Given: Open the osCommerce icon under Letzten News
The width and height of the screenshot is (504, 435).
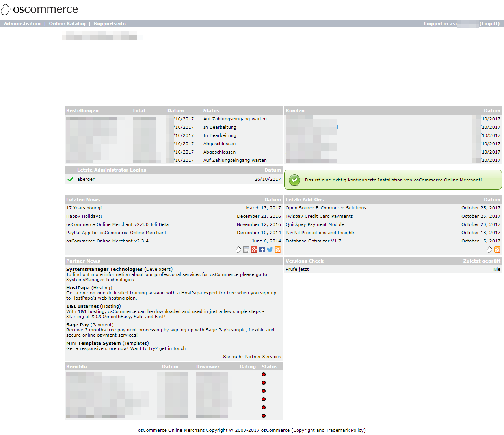Looking at the screenshot, I should pos(238,250).
